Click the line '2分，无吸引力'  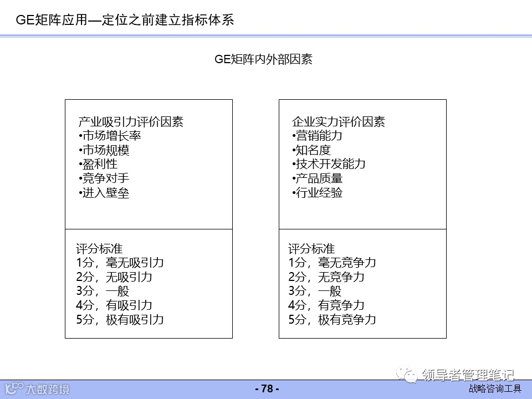pos(114,277)
